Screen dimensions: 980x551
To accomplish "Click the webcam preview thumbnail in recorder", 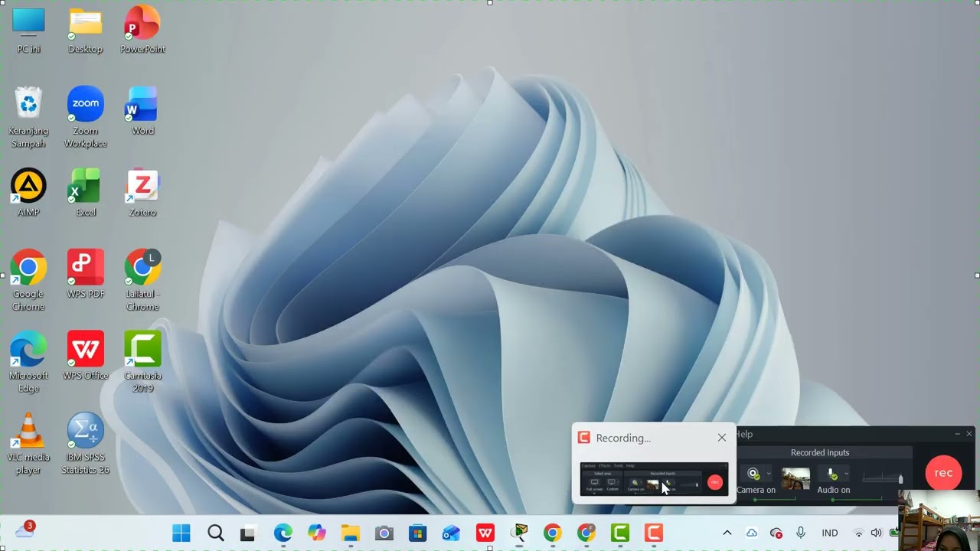I will 795,478.
